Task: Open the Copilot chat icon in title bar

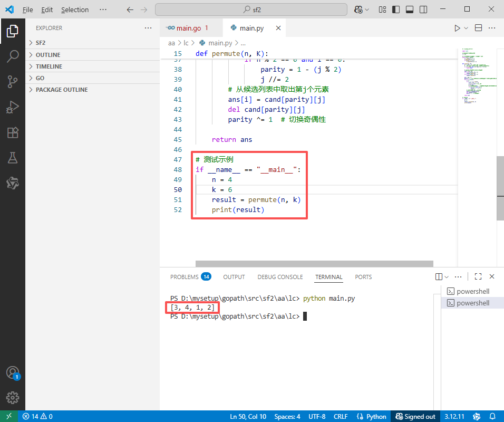Action: 358,9
